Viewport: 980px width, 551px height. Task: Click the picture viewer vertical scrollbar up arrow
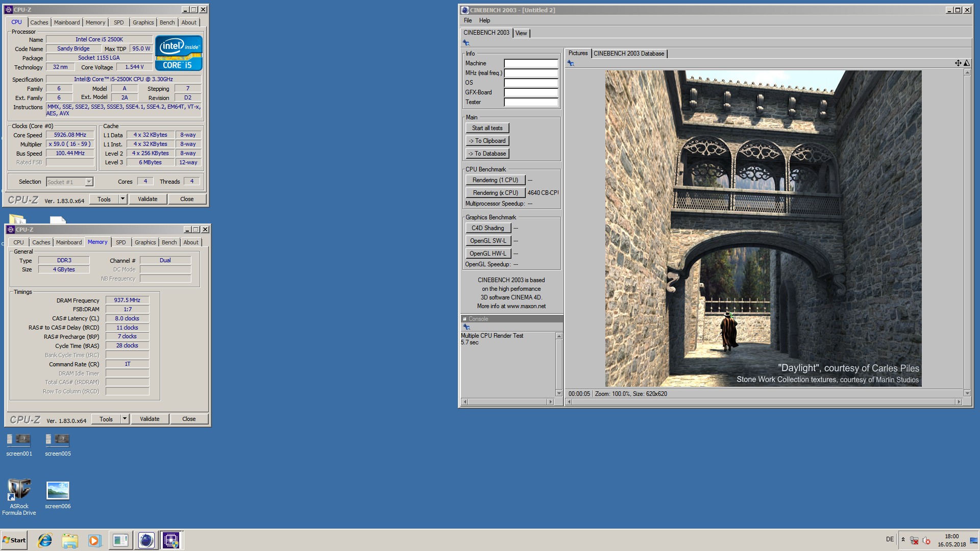pos(967,72)
